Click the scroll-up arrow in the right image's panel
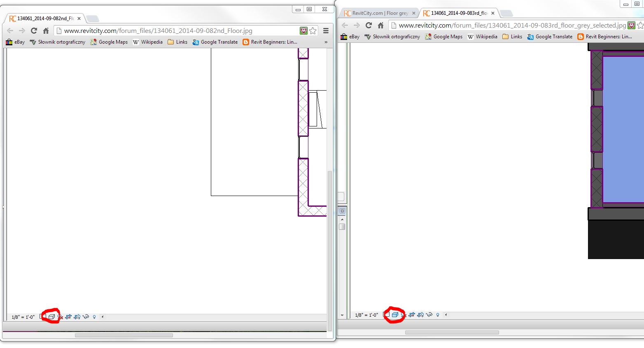The image size is (644, 348). (x=342, y=219)
